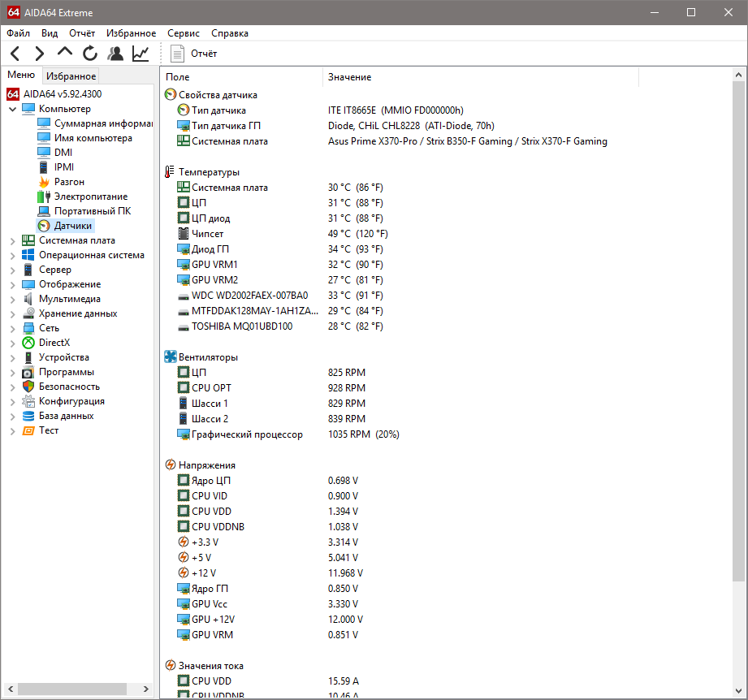
Task: Select AIDA64 v5.92.4300 root item
Action: [63, 94]
